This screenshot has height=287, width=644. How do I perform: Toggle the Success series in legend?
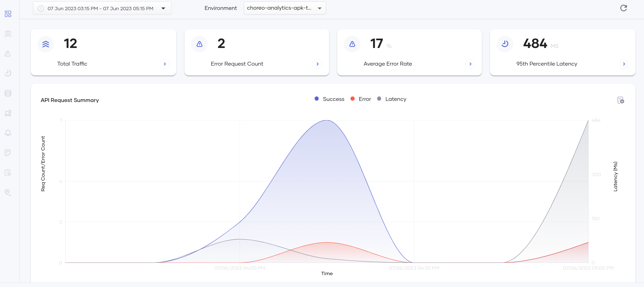(329, 99)
